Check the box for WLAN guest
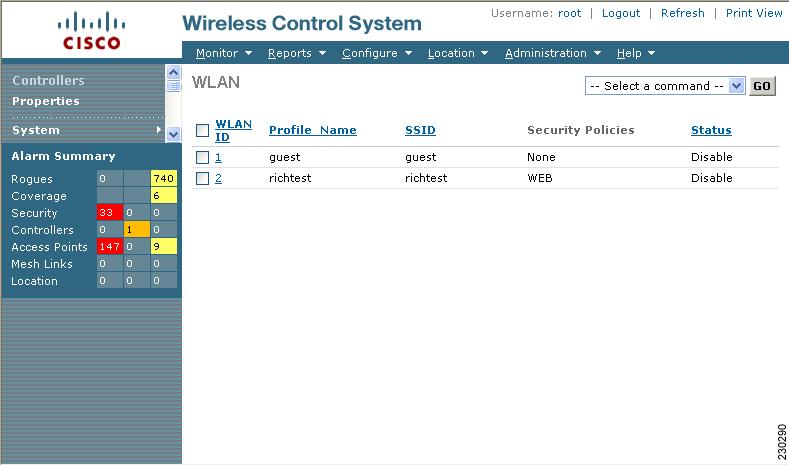 click(202, 158)
